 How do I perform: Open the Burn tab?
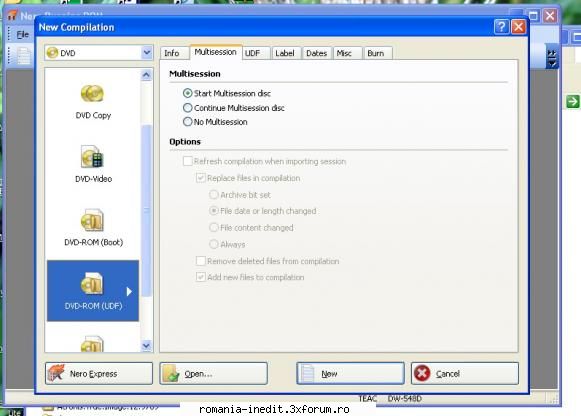click(x=378, y=53)
